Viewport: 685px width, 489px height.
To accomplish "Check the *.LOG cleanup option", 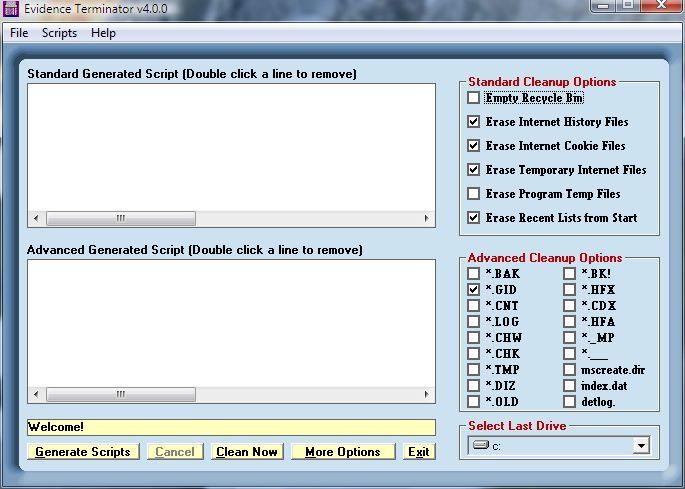I will (474, 322).
